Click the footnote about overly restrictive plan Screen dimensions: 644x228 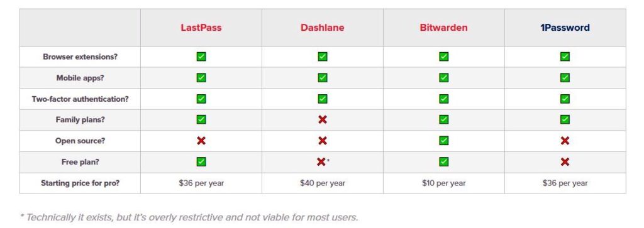(189, 217)
